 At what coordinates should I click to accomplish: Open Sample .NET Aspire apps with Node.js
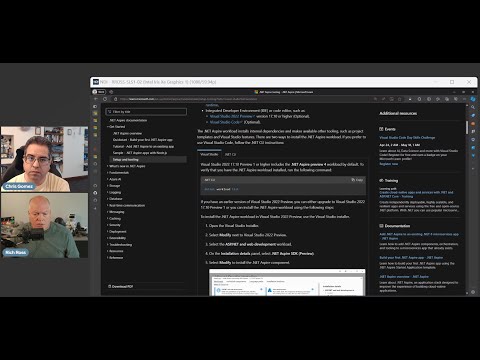140,153
